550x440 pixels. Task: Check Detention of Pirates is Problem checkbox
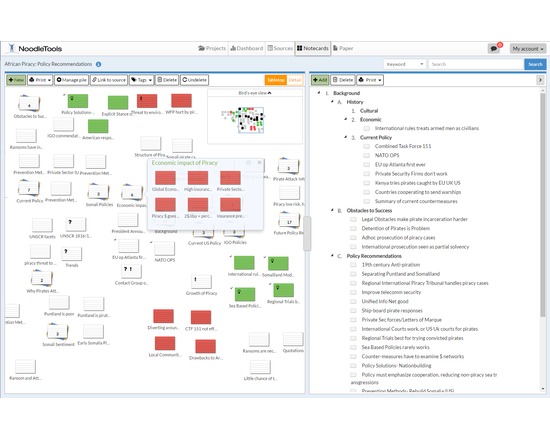click(x=353, y=228)
